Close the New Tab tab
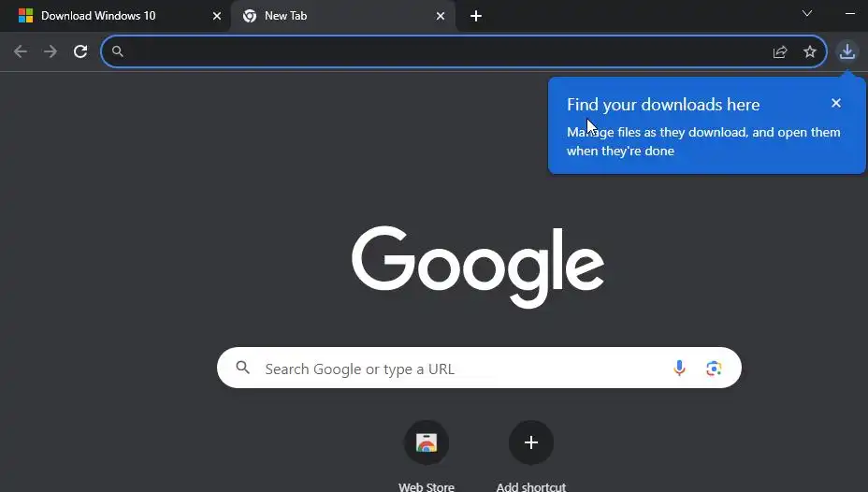 click(x=441, y=16)
